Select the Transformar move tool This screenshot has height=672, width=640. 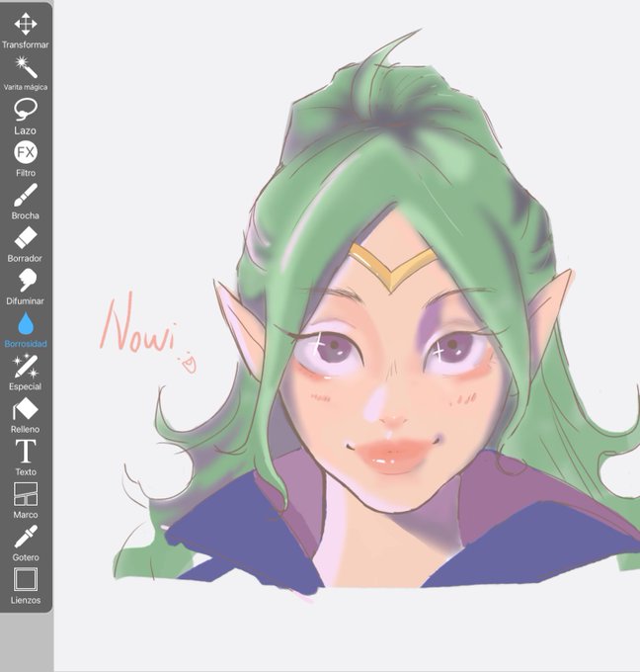coord(26,30)
